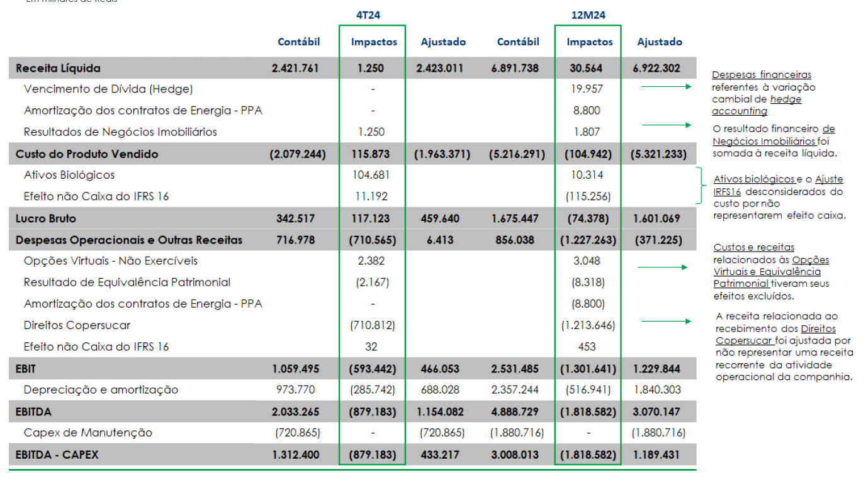Click the value 6.922.302
The height and width of the screenshot is (482, 868).
(x=657, y=68)
